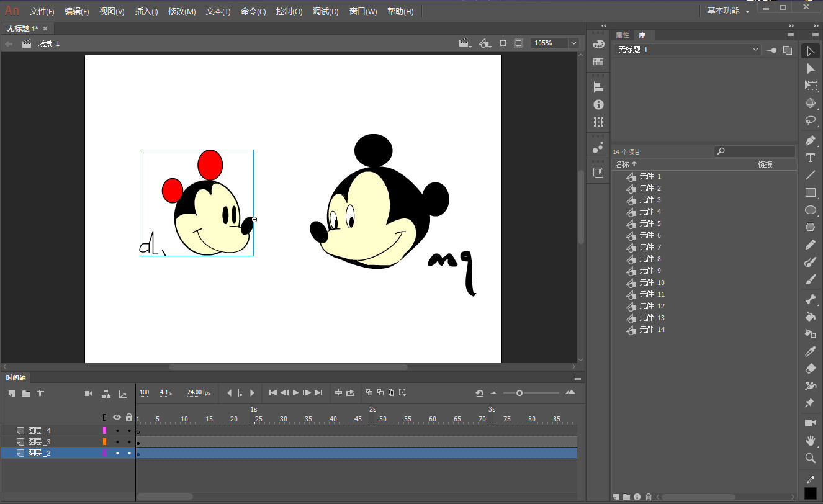Click the new layer icon in timeline
This screenshot has width=823, height=504.
click(x=11, y=394)
